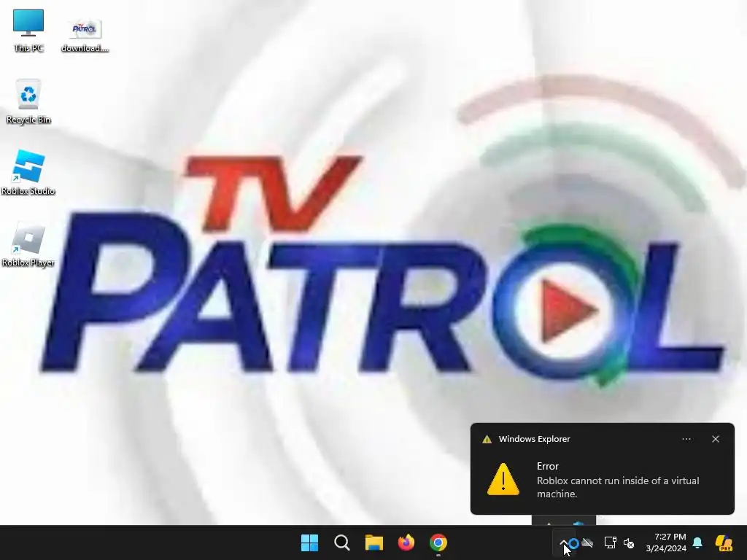This screenshot has width=747, height=560.
Task: Expand the hidden system tray icons
Action: coord(563,542)
